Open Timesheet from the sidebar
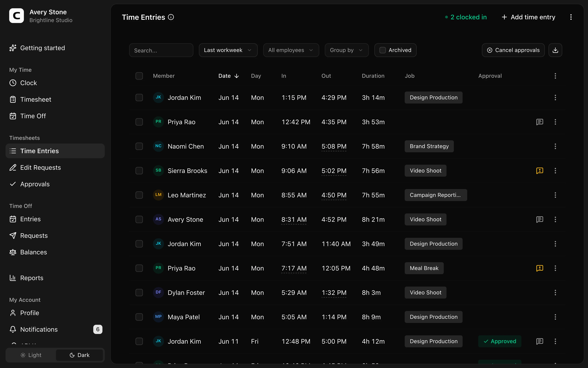This screenshot has height=368, width=588. [55, 100]
